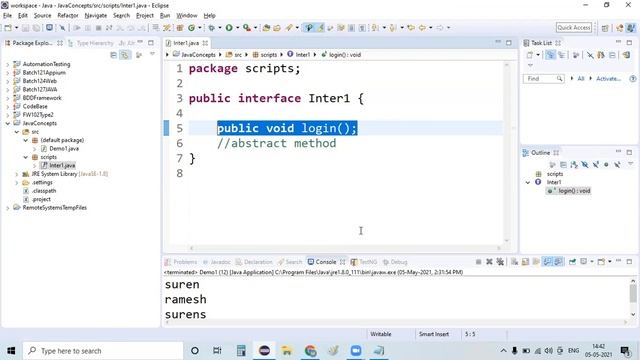Viewport: 640px width, 360px height.
Task: Click the Activate... link in Task List
Action: pos(608,78)
